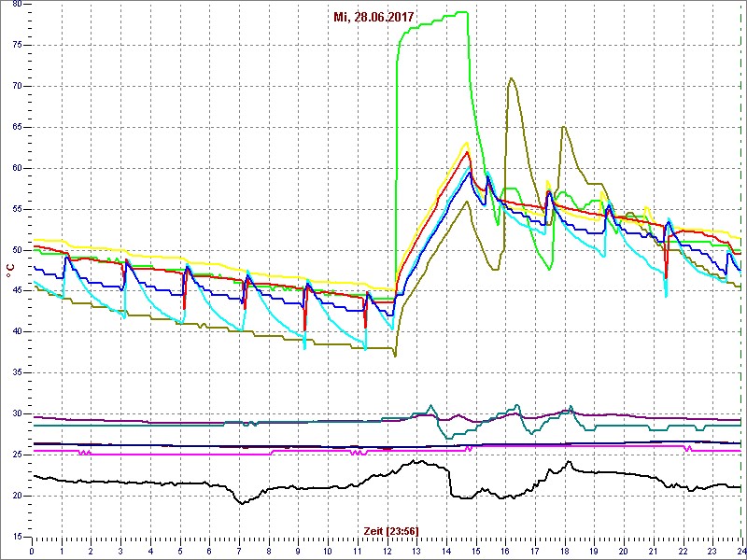The height and width of the screenshot is (560, 747).
Task: Click the 45 y-axis tick label
Action: [x=17, y=291]
